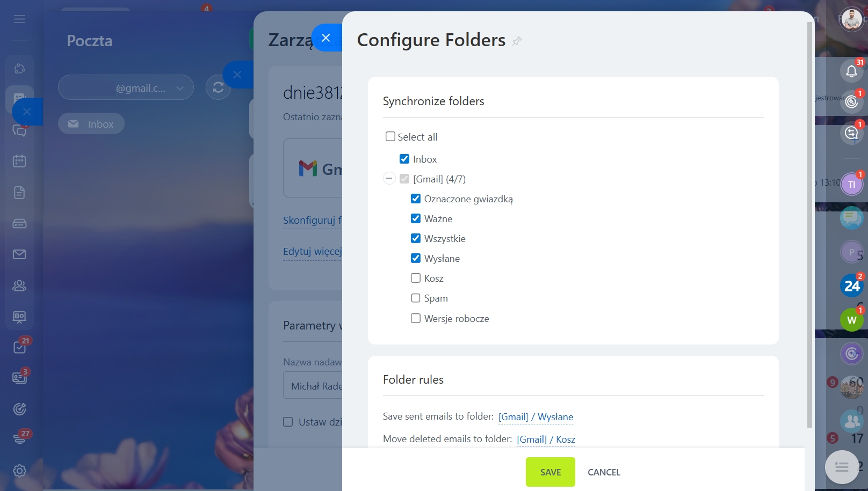
Task: Click the panel vertical scrollbar
Action: pos(809,225)
